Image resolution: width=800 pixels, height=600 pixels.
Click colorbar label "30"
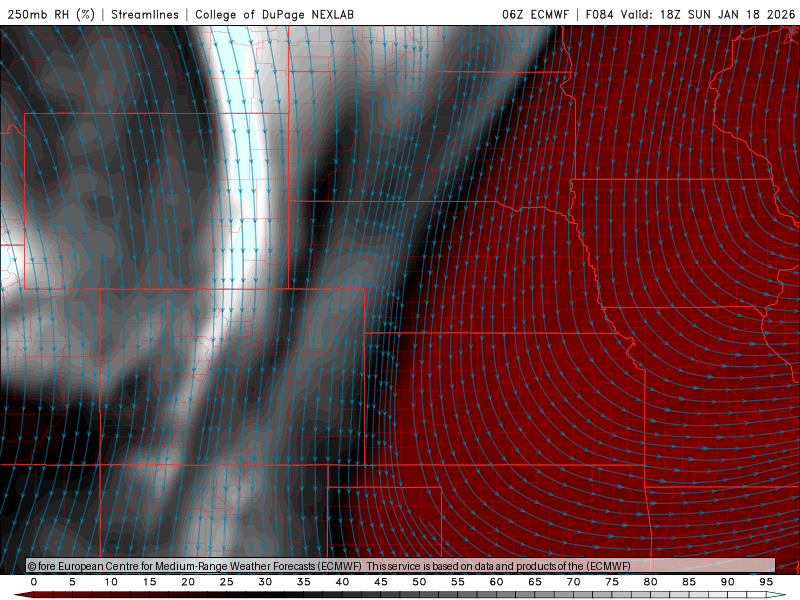coord(265,582)
